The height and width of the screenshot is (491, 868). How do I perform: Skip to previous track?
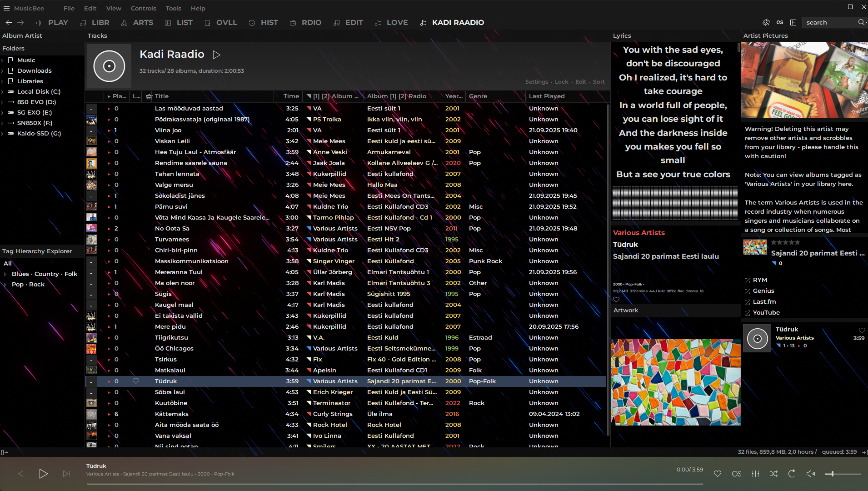[x=20, y=474]
